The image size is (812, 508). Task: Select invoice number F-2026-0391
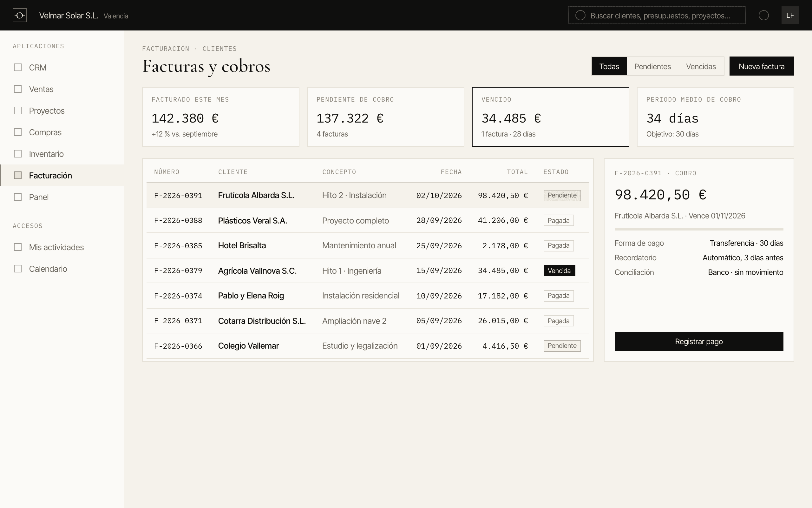click(178, 196)
